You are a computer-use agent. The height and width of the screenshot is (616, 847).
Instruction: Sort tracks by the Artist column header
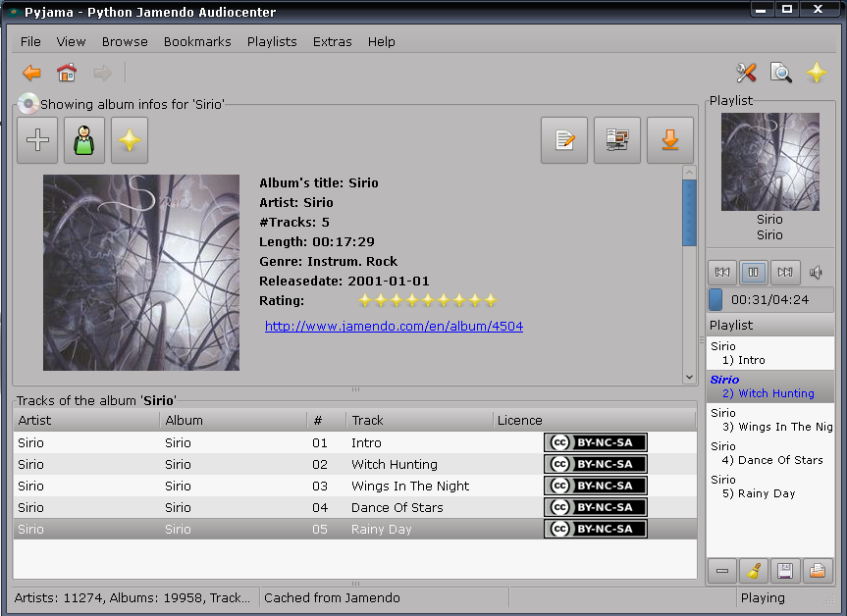(x=86, y=420)
